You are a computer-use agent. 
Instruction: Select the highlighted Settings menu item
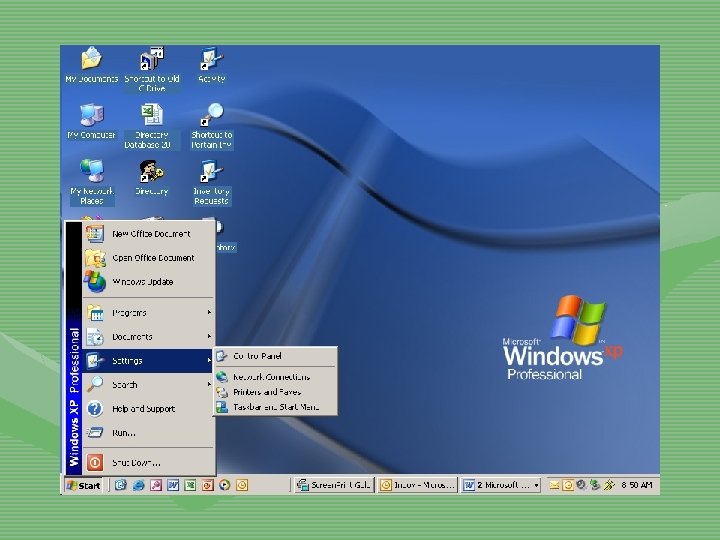coord(149,360)
